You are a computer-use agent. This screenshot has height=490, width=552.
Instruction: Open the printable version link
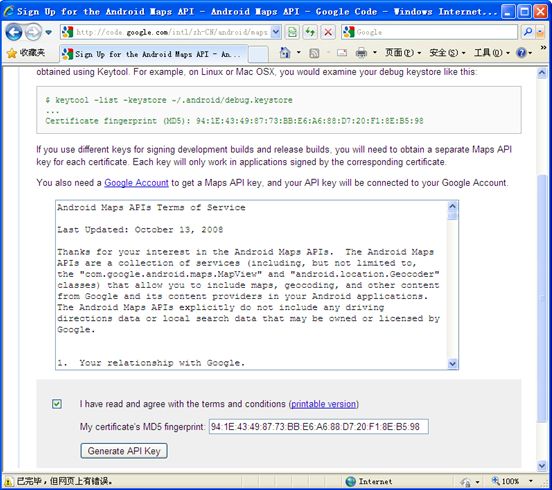pos(323,404)
